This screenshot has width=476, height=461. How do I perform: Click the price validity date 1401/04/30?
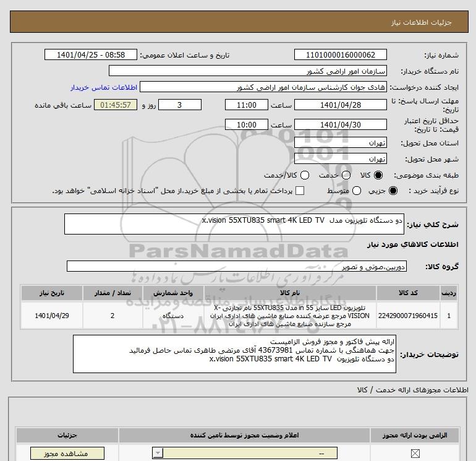[x=340, y=124]
